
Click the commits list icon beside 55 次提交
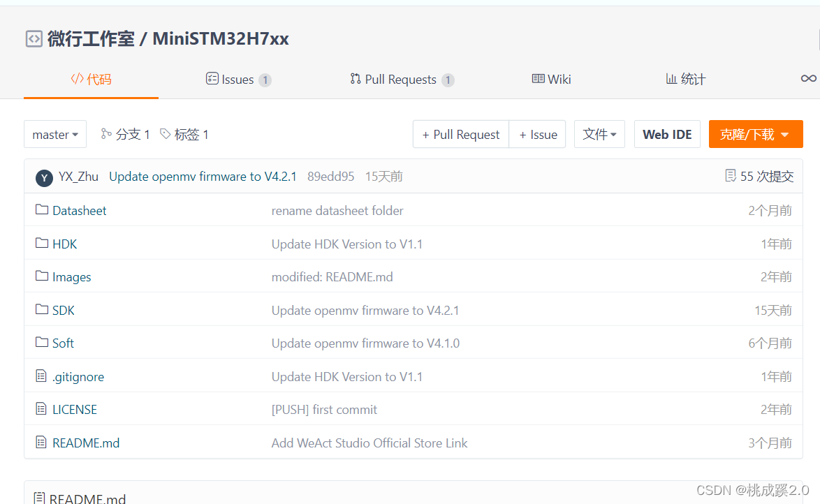click(731, 176)
